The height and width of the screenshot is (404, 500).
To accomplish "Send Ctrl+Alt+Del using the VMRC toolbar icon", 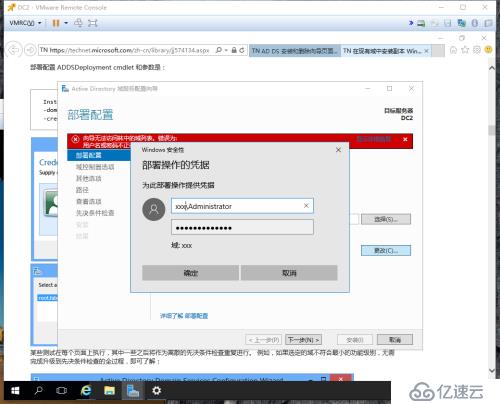I will point(78,23).
